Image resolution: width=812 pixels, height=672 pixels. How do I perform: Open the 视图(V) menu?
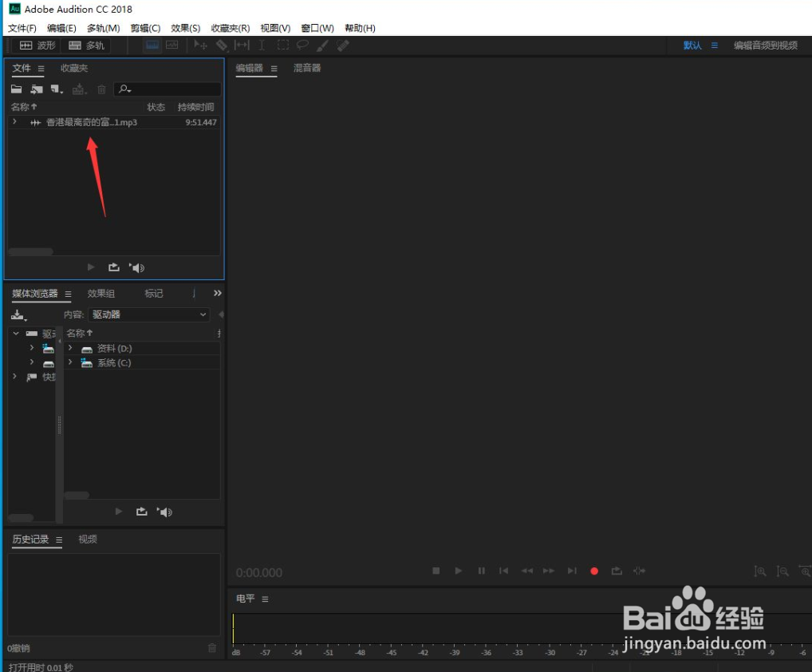click(x=275, y=28)
